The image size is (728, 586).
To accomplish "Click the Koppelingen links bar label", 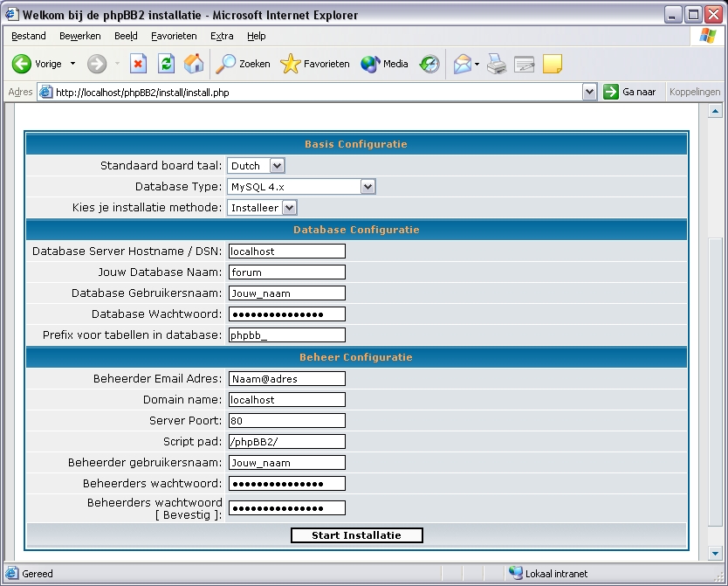I will pos(695,92).
